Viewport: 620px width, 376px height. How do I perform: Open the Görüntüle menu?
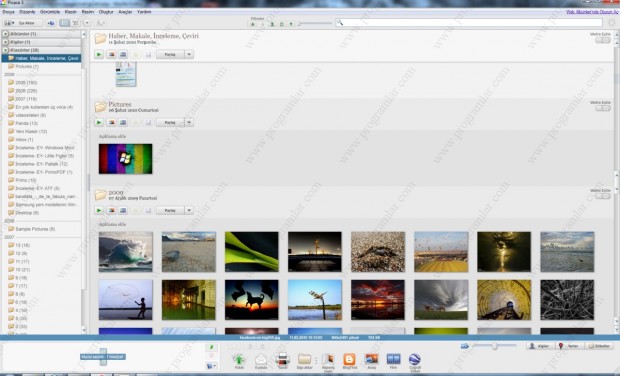pyautogui.click(x=50, y=12)
